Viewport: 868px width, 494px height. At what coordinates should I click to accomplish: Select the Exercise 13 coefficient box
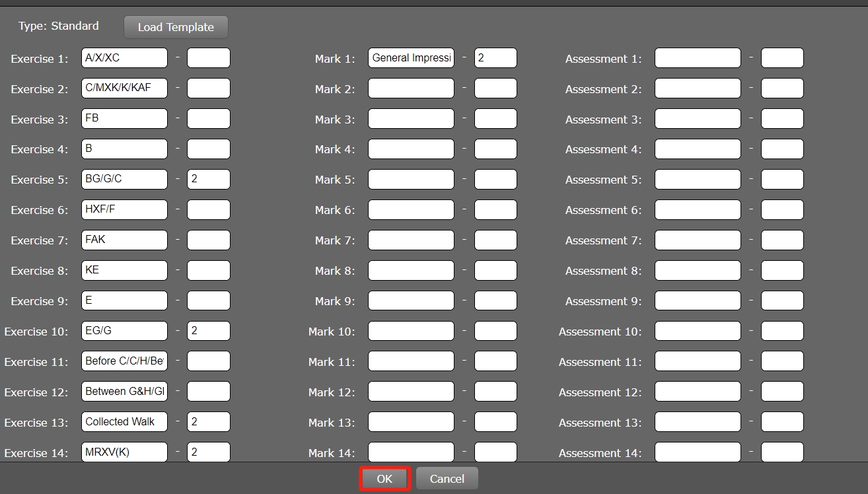click(x=208, y=422)
